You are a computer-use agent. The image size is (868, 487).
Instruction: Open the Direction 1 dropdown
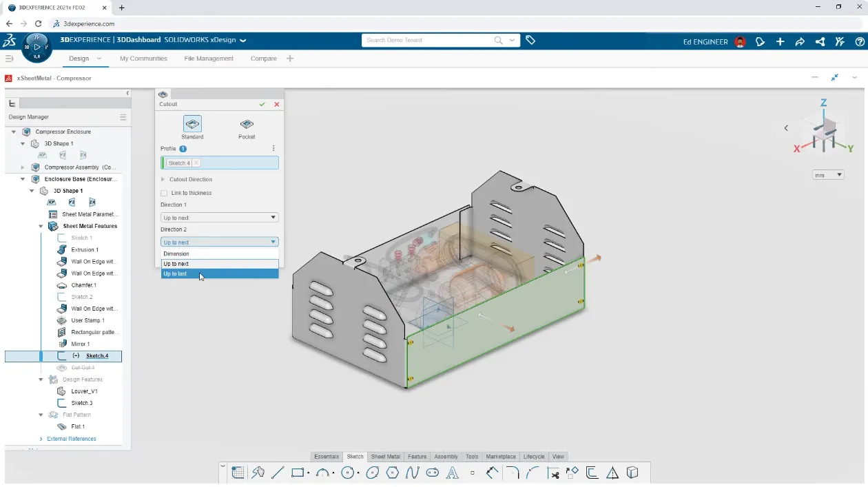tap(218, 217)
